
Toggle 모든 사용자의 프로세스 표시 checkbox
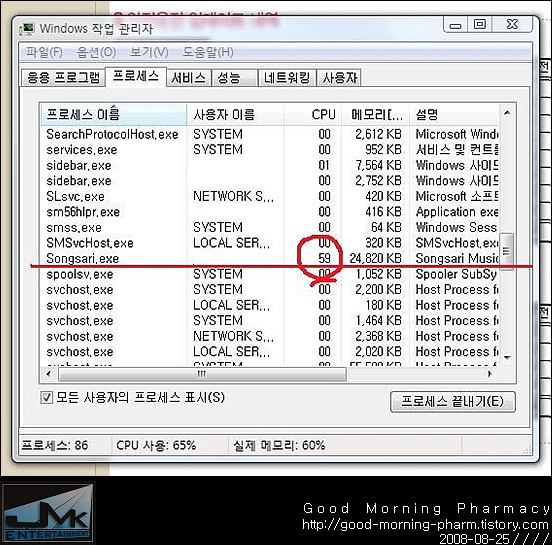[x=46, y=398]
